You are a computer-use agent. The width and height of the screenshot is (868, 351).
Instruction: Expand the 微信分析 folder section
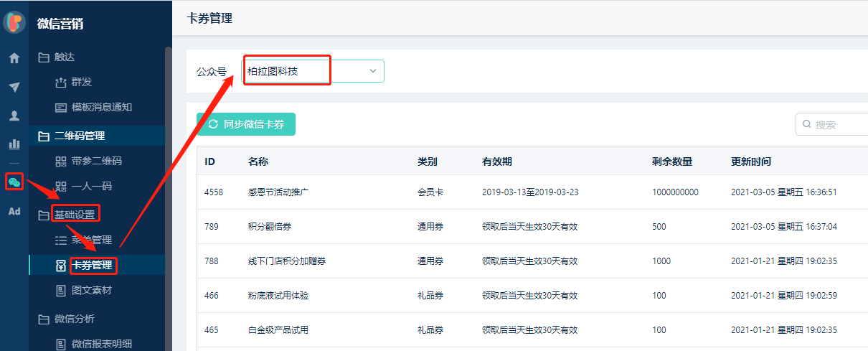pos(75,319)
